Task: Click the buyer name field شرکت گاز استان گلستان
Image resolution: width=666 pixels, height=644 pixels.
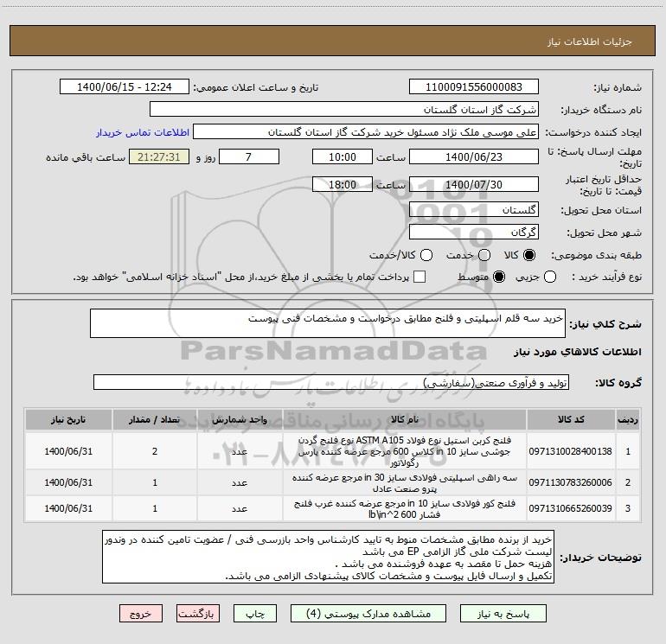Action: (x=344, y=109)
